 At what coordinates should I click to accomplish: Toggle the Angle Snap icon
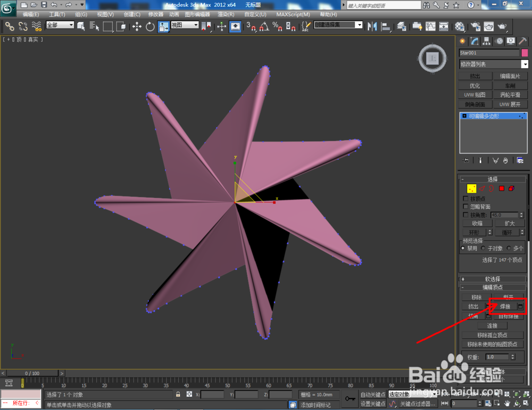264,27
